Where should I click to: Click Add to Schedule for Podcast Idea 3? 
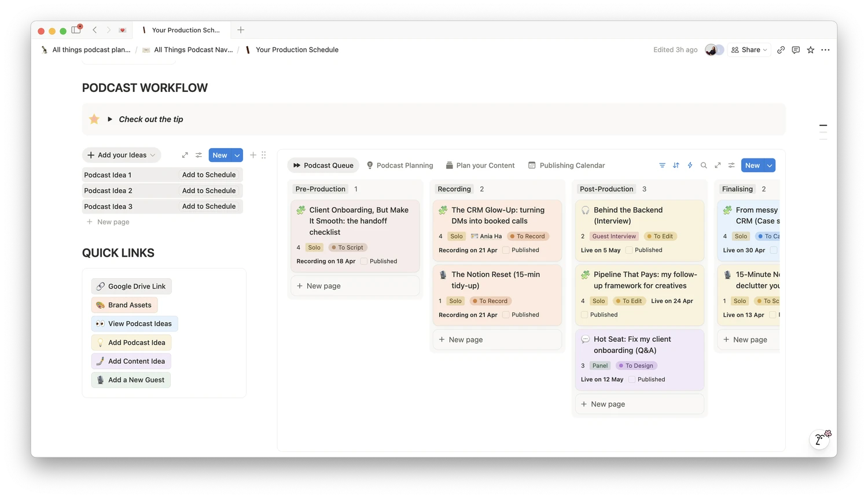click(209, 206)
